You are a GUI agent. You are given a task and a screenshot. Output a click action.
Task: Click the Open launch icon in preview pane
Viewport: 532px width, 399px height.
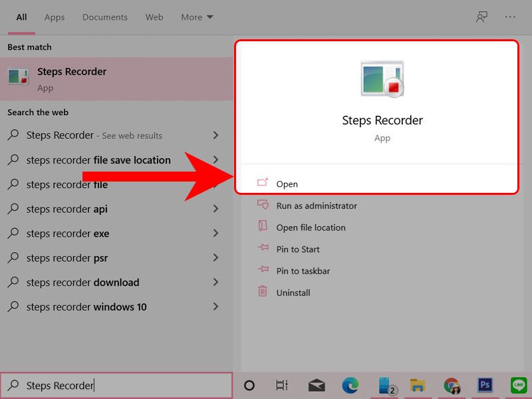pyautogui.click(x=262, y=182)
